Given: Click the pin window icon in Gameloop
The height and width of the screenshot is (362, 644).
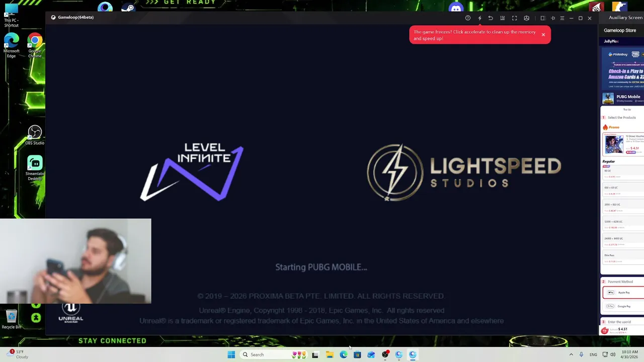Looking at the screenshot, I should [553, 18].
